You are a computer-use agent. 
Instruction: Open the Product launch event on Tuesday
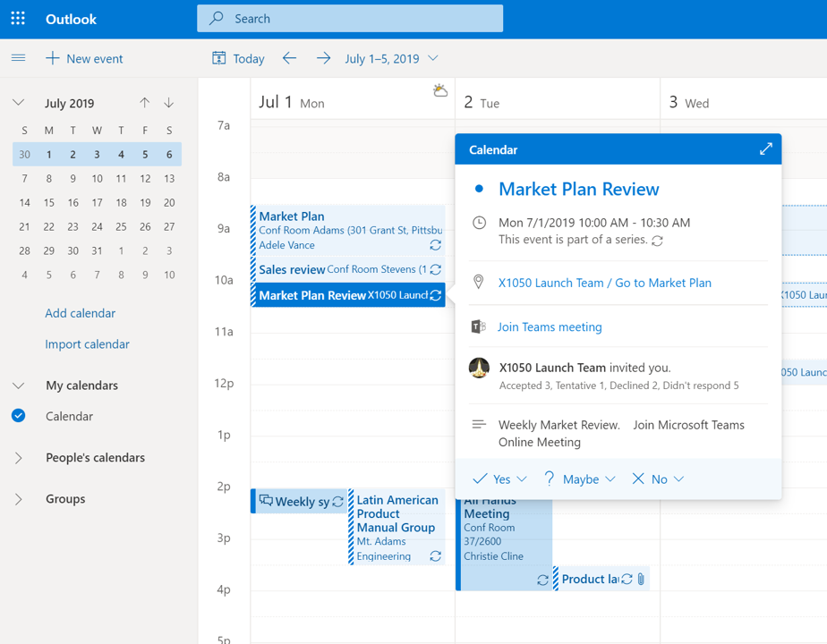[x=601, y=579]
